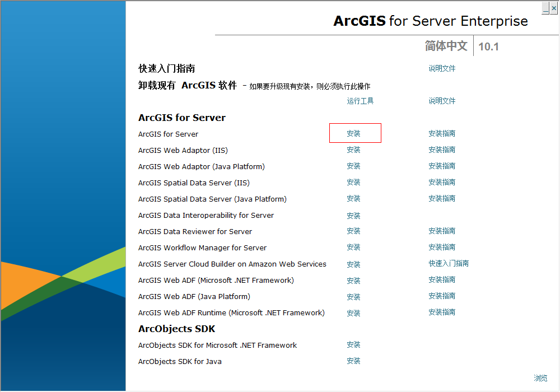The width and height of the screenshot is (560, 392).
Task: Select the text "ArcGIS Web Adaptor (Java Platform)"
Action: coord(202,167)
